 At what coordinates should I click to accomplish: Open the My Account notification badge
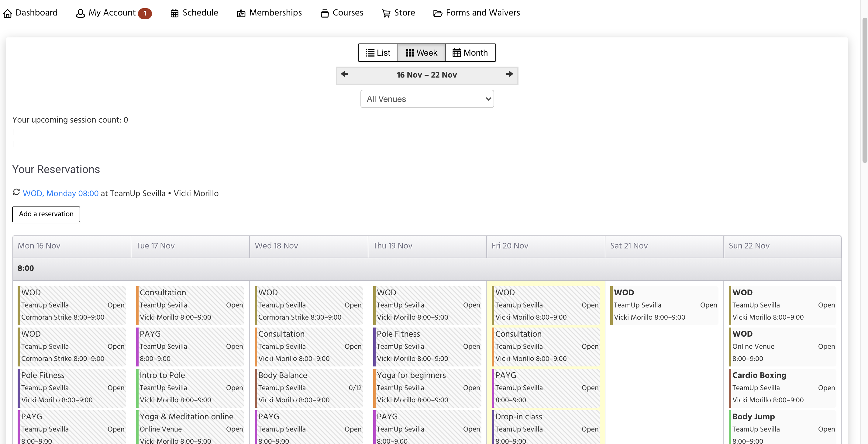[x=145, y=13]
